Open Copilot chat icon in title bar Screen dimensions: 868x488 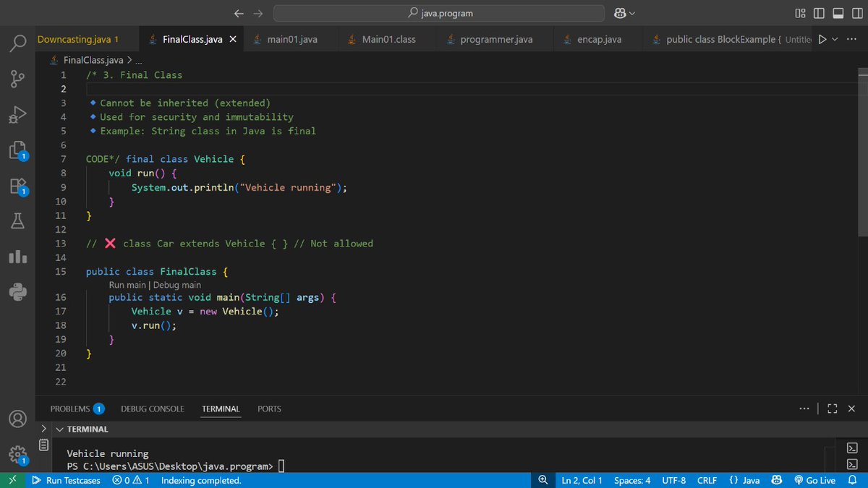tap(620, 13)
